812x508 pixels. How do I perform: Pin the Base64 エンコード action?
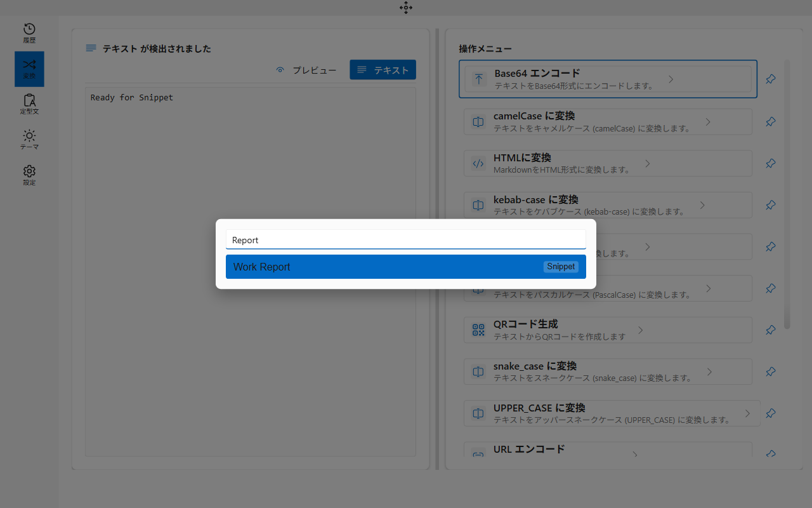click(770, 79)
